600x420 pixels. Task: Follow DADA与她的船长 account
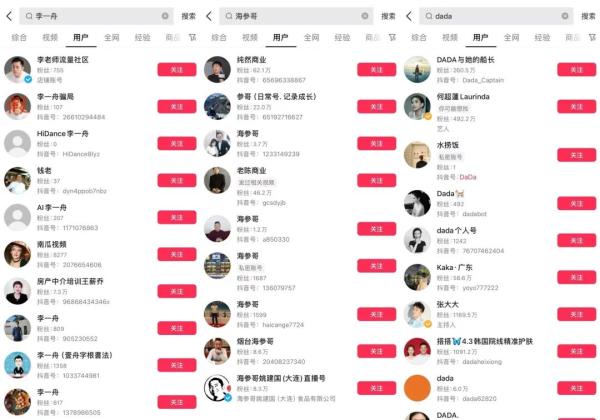click(577, 70)
